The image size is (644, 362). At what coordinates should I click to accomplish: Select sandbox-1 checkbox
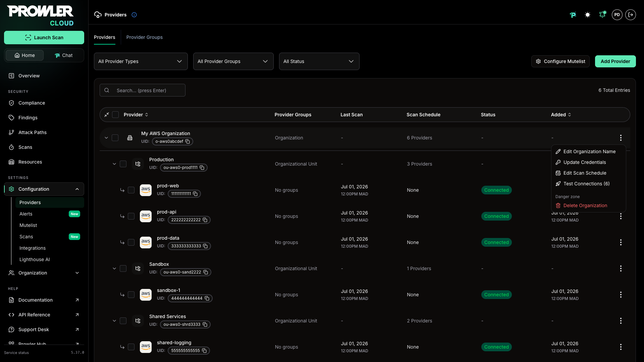pos(131,295)
